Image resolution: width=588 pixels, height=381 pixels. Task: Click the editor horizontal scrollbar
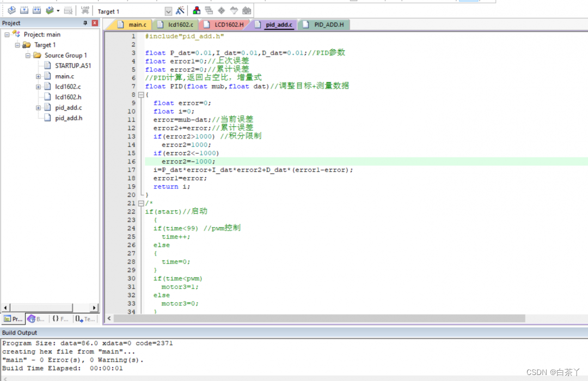point(316,318)
